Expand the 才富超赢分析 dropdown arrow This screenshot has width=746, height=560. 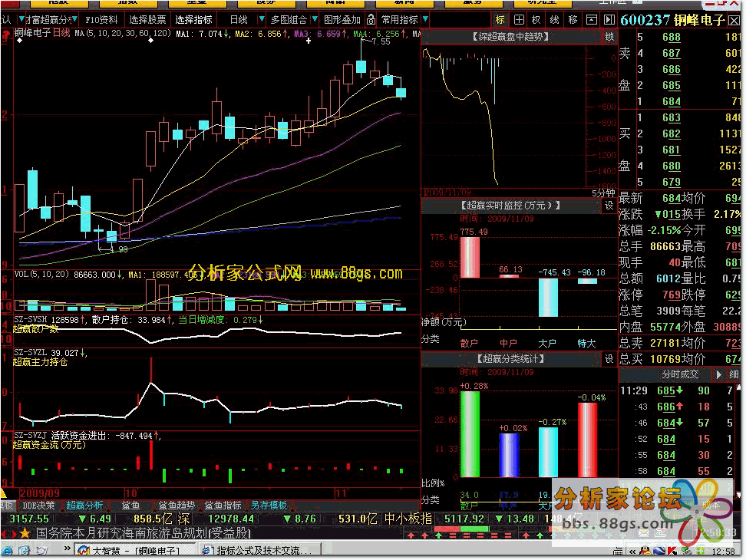coord(74,19)
